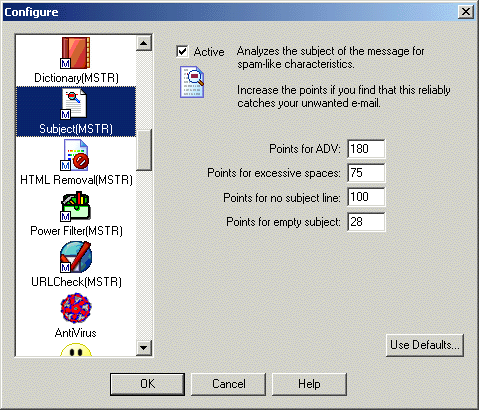Click the filter list scroll up arrow

[144, 43]
